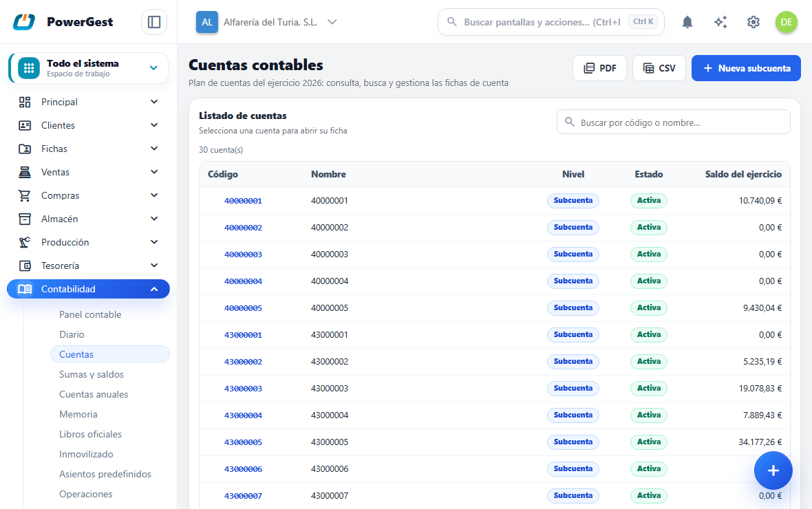Click the Fichas folder icon
This screenshot has width=812, height=509.
tap(24, 149)
